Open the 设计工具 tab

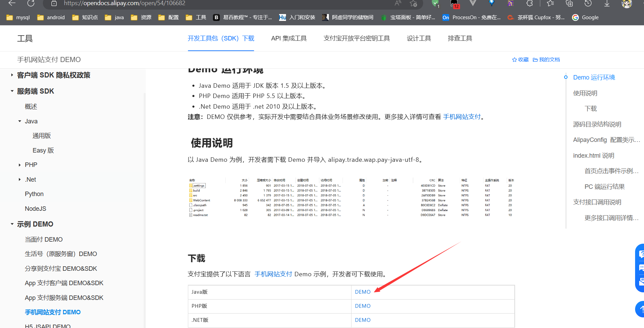click(419, 38)
